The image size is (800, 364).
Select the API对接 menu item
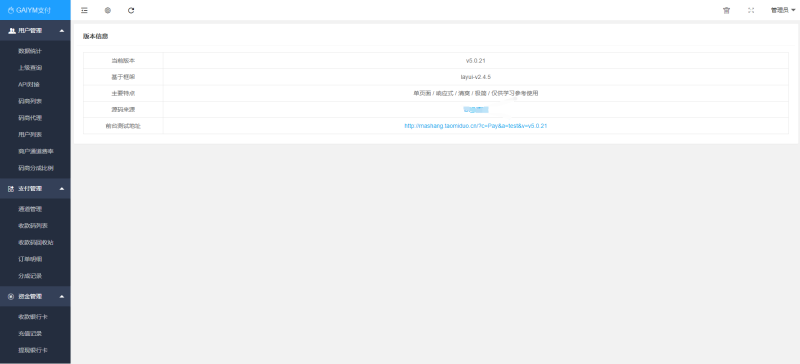29,84
